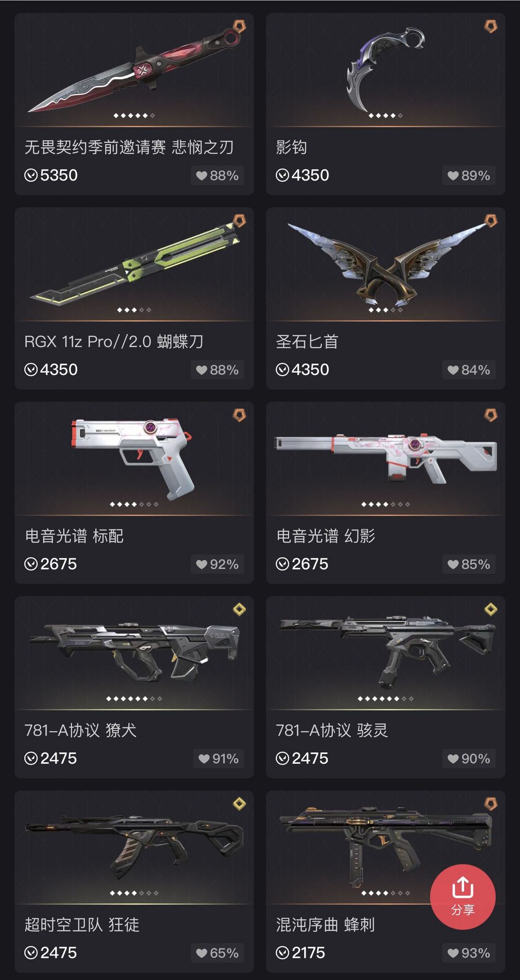Screen dimensions: 520x980
Task: Click VP currency icon beside 5350
Action: (31, 175)
